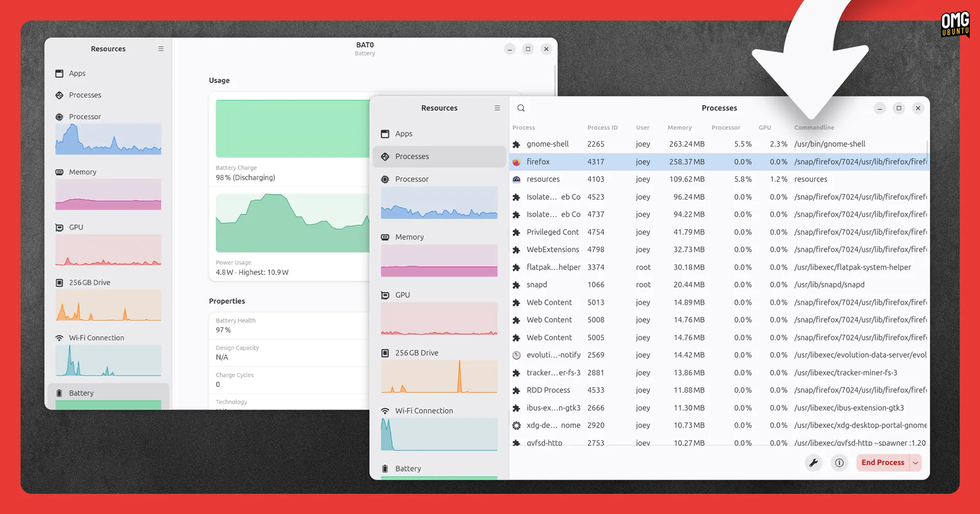The image size is (980, 514).
Task: Open process information with the info icon
Action: click(x=839, y=462)
